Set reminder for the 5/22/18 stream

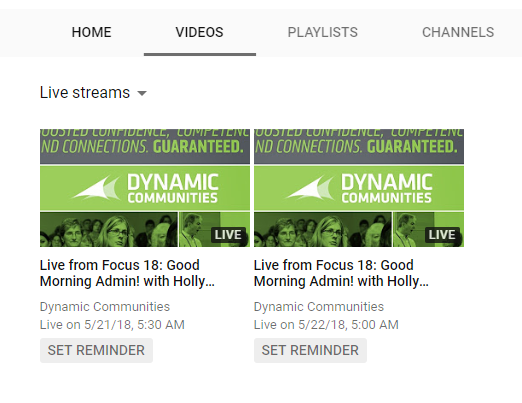(x=310, y=350)
